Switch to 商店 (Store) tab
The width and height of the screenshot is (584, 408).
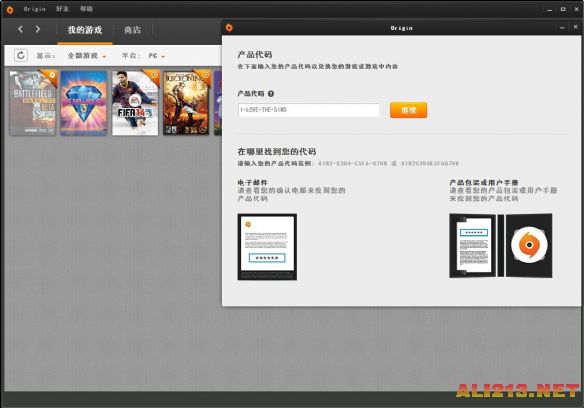click(132, 30)
